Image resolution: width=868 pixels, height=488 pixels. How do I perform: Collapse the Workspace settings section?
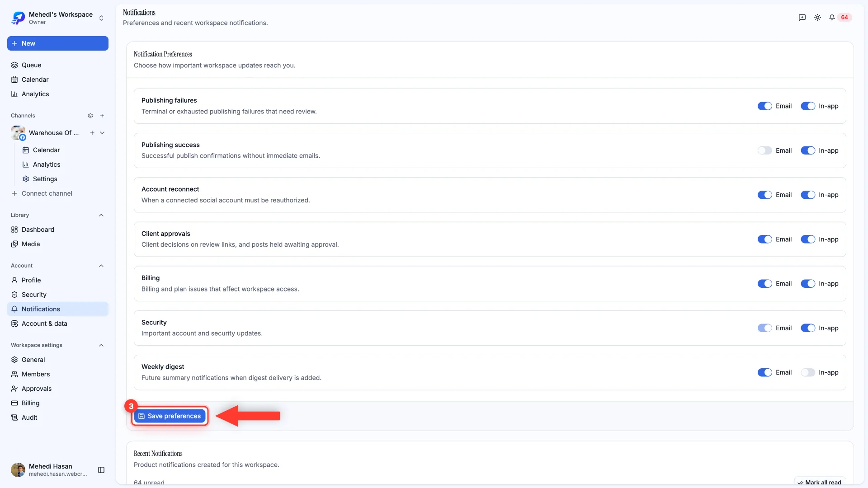coord(101,345)
